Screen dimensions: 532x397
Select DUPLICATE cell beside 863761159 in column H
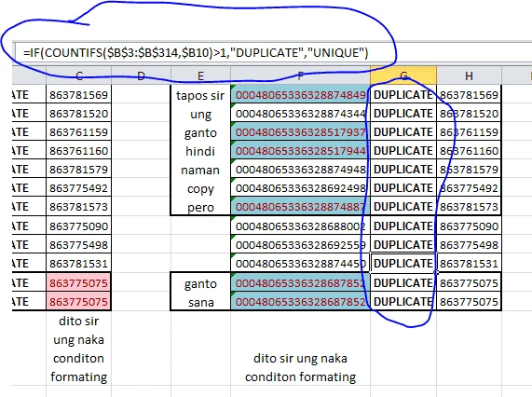tap(403, 131)
